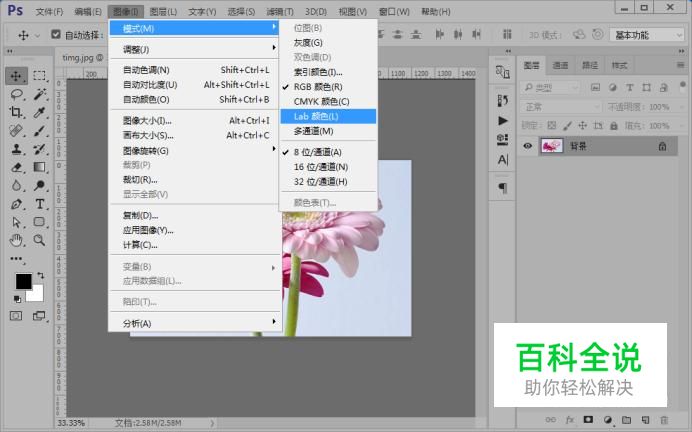This screenshot has width=692, height=432.
Task: Change screen mode icon
Action: [x=39, y=316]
